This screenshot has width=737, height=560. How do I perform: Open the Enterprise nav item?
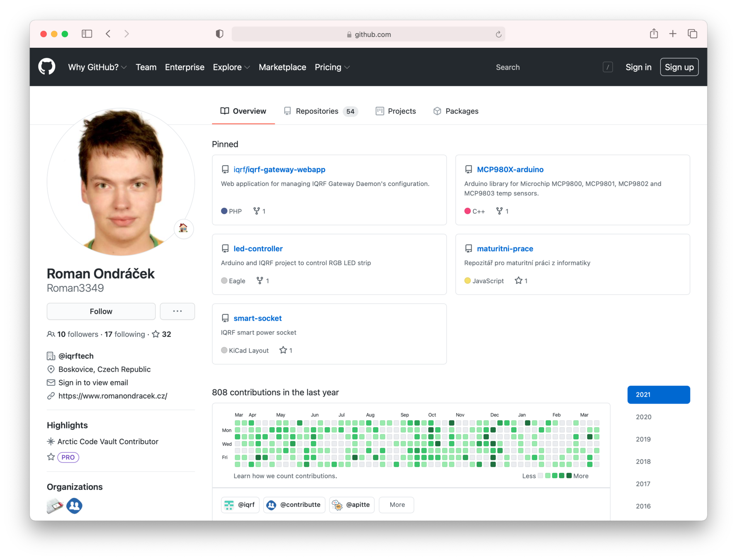[185, 67]
